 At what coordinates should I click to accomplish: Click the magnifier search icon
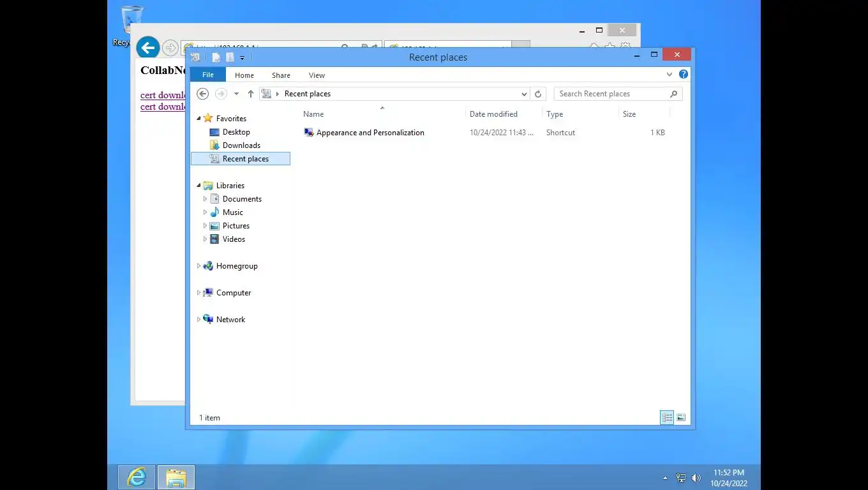[x=674, y=94]
